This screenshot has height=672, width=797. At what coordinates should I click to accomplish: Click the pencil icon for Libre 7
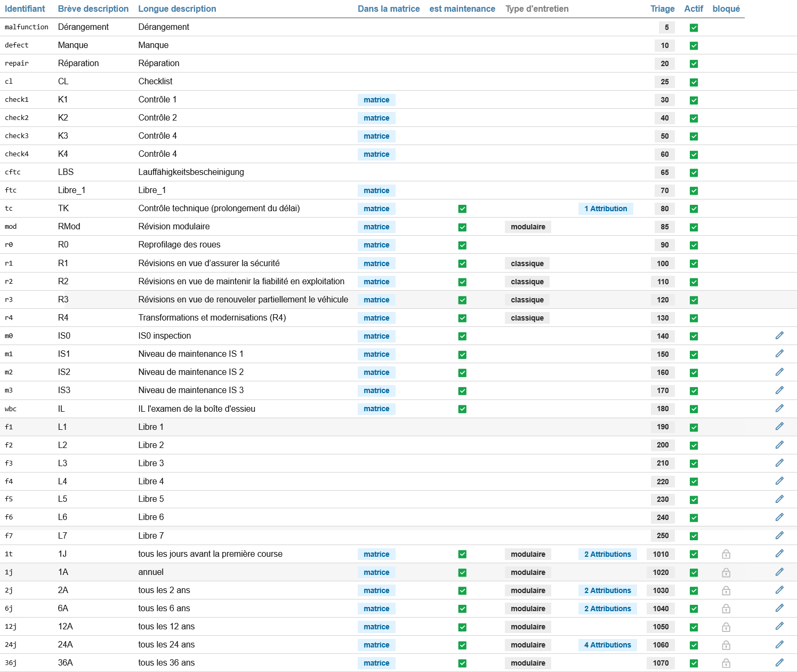pos(779,535)
